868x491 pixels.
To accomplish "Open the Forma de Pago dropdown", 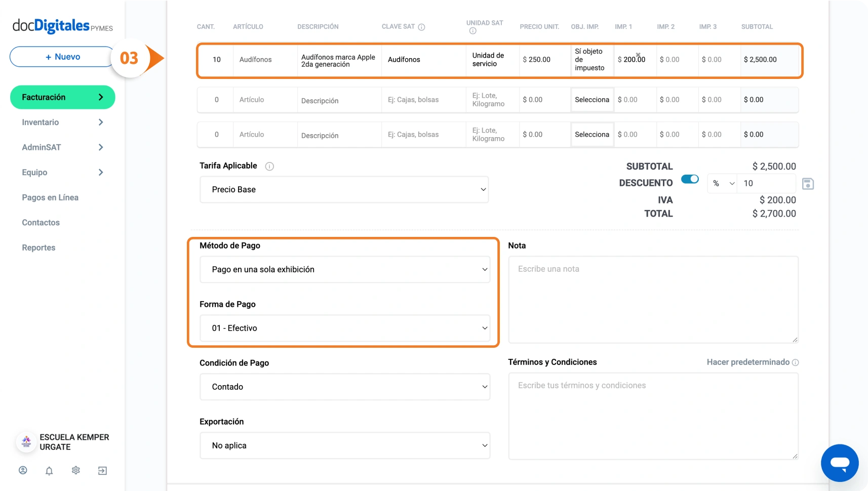I will [345, 328].
